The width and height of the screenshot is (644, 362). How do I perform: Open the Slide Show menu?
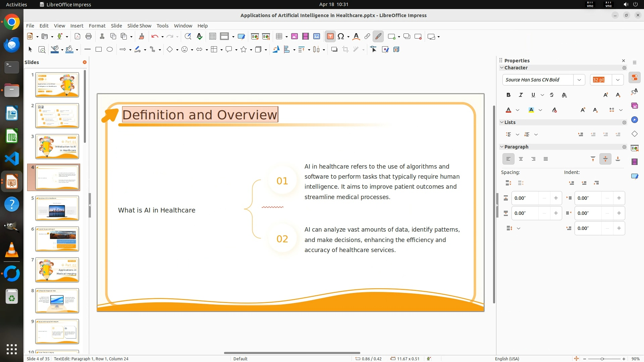(x=139, y=26)
